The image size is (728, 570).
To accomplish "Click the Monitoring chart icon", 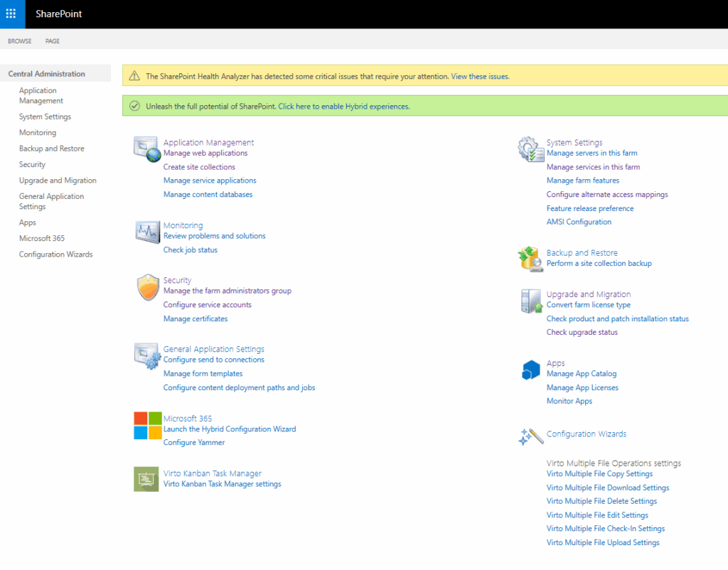I will (147, 232).
